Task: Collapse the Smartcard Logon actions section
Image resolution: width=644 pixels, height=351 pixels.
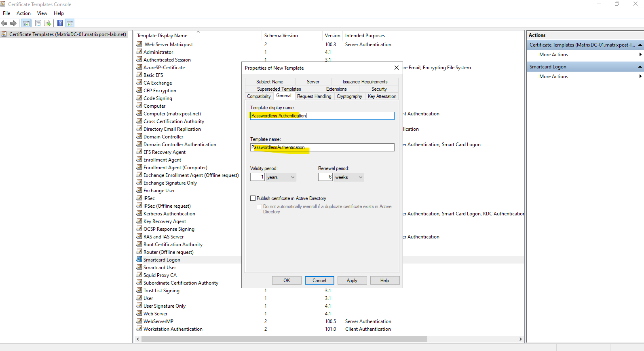Action: click(640, 67)
